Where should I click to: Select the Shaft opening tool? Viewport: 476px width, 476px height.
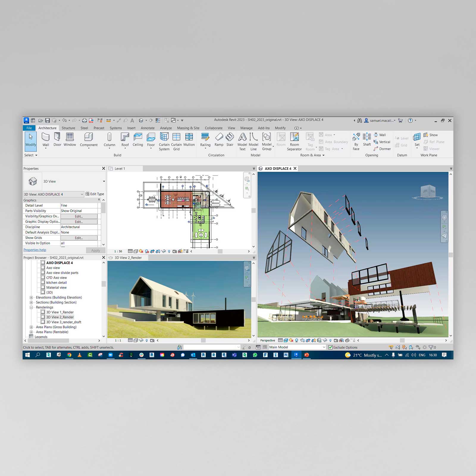pos(367,140)
